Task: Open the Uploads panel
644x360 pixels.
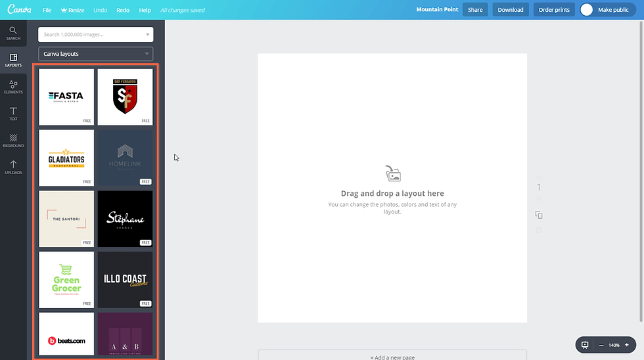Action: click(13, 167)
